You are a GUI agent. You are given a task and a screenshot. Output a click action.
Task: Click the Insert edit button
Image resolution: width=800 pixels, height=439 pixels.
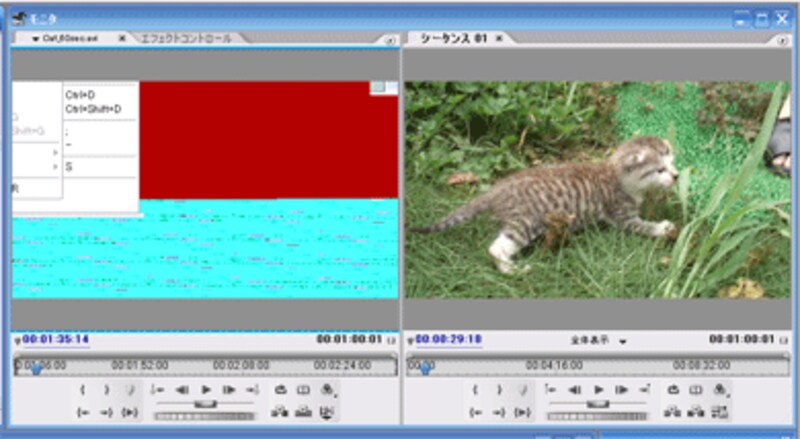[x=280, y=411]
